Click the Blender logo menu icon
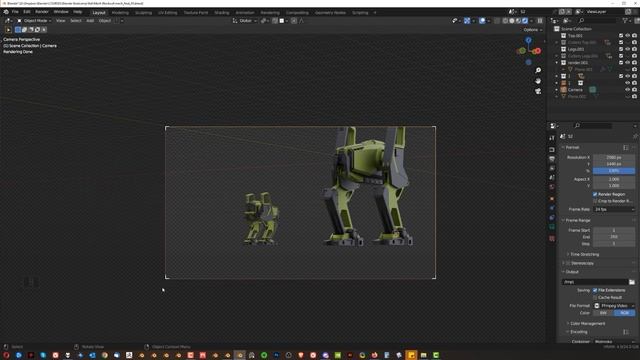The height and width of the screenshot is (360, 640). pos(6,12)
